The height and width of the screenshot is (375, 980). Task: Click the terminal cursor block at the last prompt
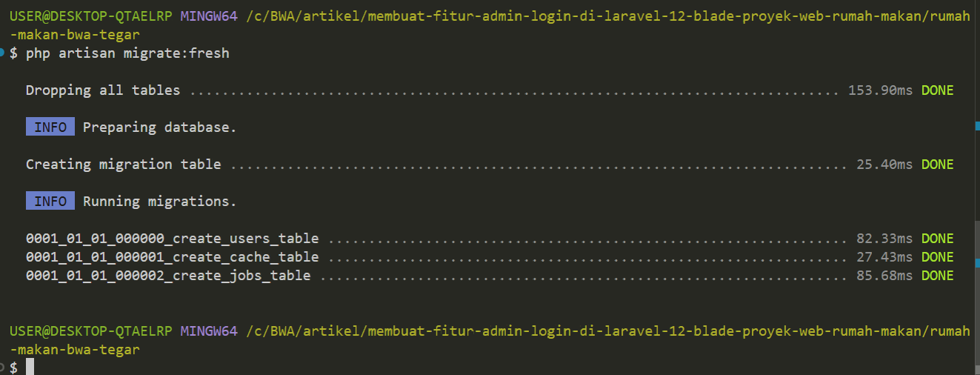click(30, 368)
